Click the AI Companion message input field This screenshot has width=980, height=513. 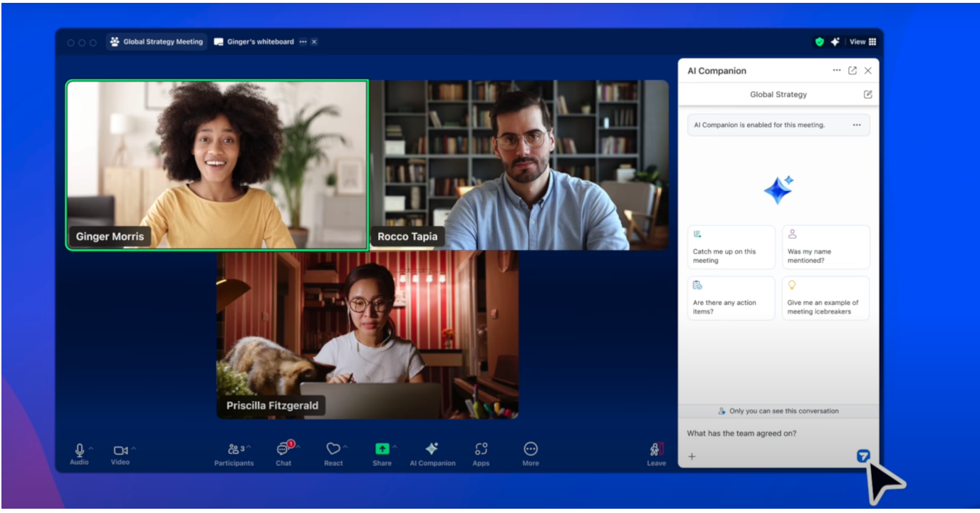click(778, 433)
